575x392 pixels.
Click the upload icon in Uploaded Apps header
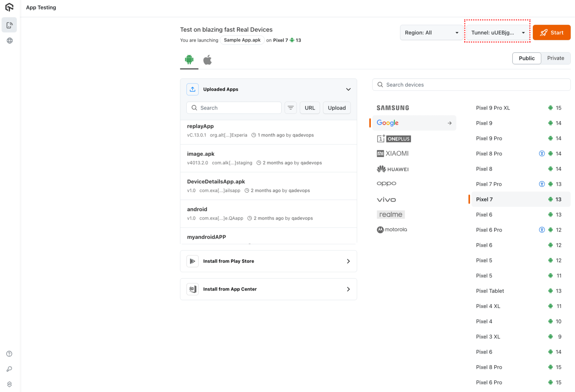[x=193, y=89]
